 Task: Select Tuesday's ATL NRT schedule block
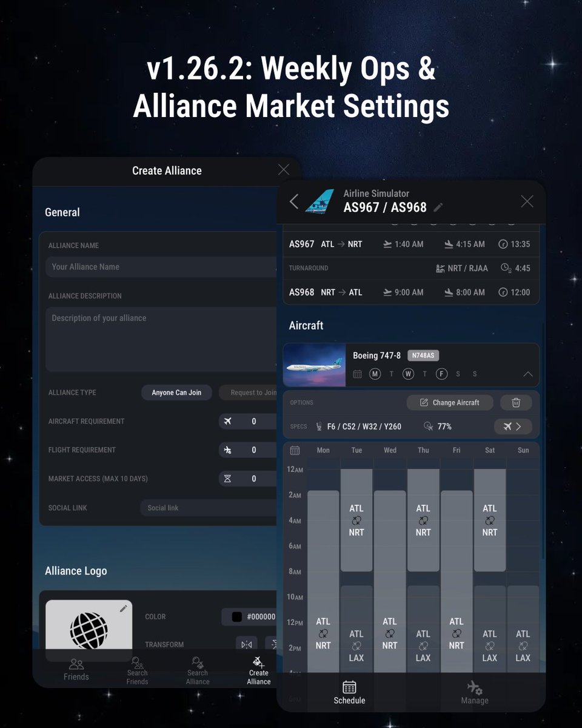[x=356, y=520]
